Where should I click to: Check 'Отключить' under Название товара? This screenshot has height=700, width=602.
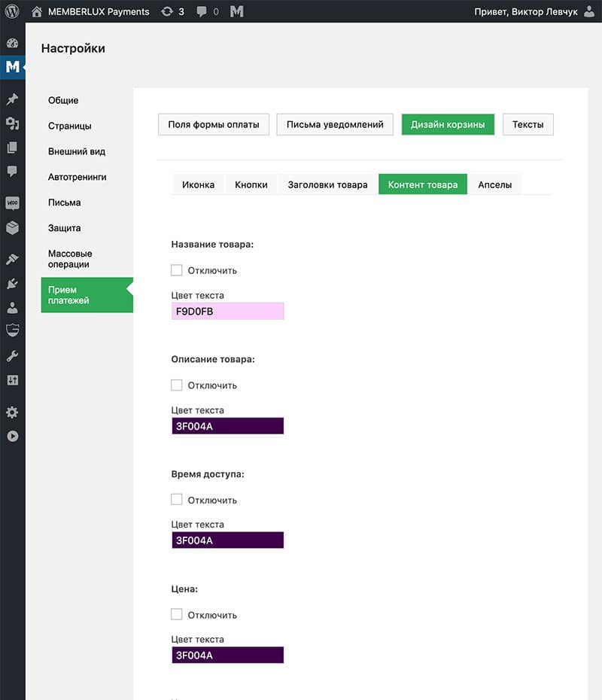click(x=177, y=270)
